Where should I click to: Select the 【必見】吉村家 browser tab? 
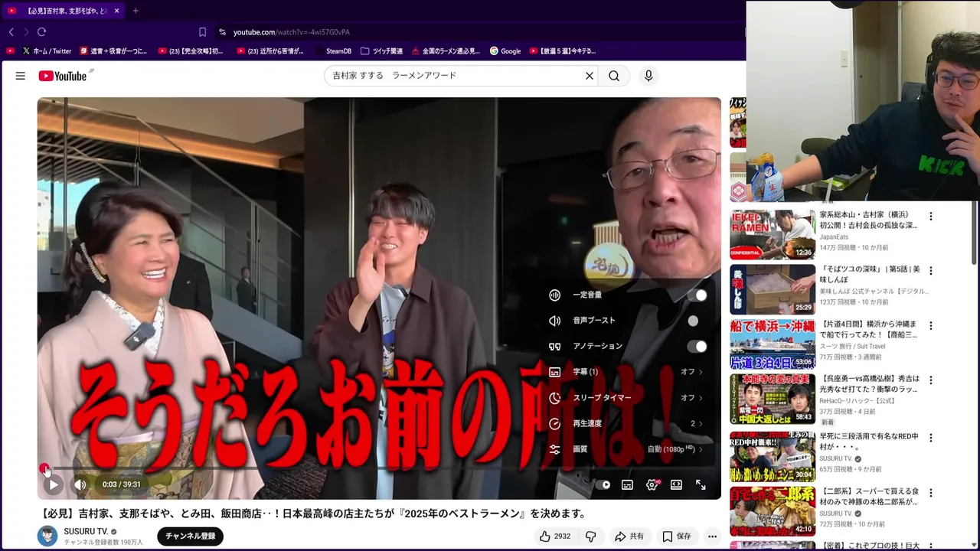click(64, 11)
